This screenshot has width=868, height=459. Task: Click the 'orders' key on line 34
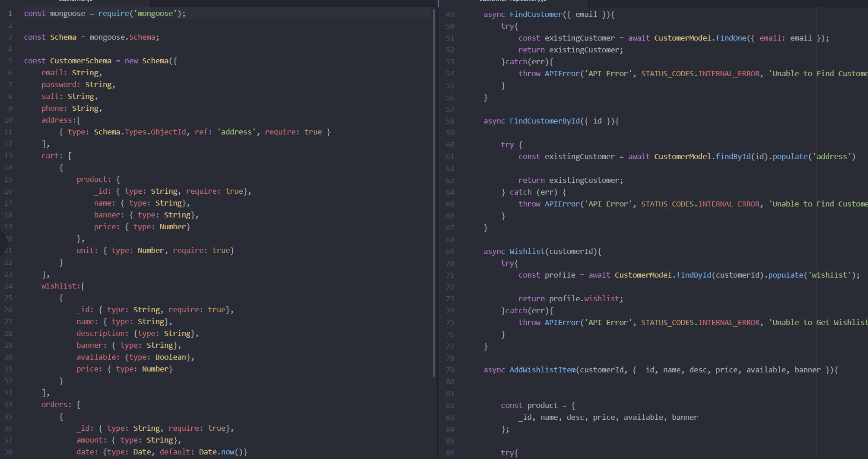coord(55,404)
